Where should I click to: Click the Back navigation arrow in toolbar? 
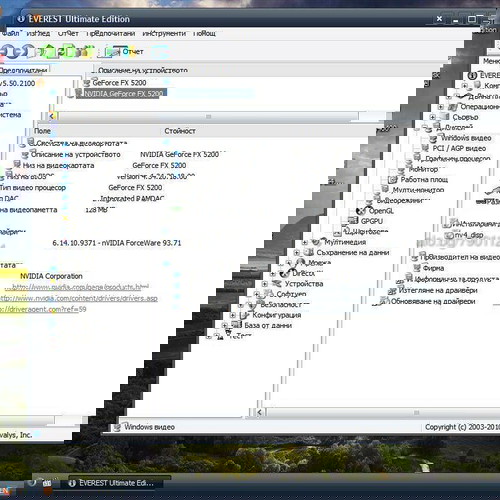[9, 52]
